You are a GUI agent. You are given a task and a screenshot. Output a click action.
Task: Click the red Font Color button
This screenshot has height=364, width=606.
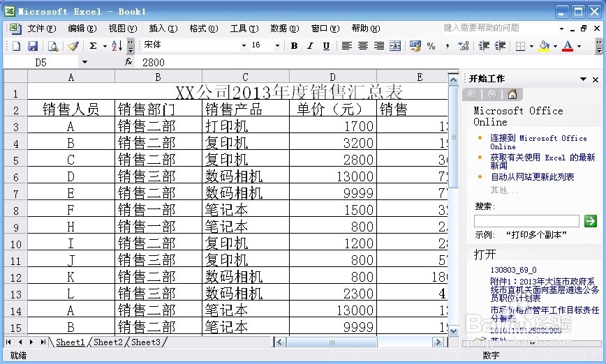[x=568, y=46]
